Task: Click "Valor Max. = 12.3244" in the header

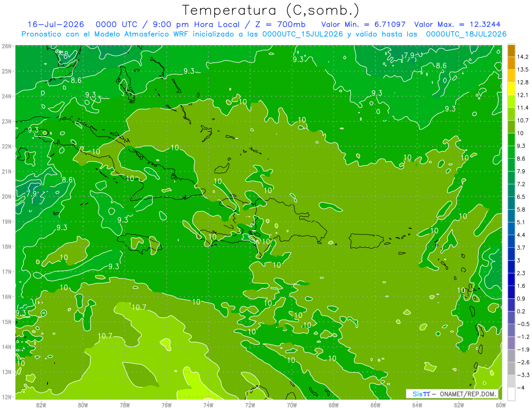Action: tap(458, 24)
